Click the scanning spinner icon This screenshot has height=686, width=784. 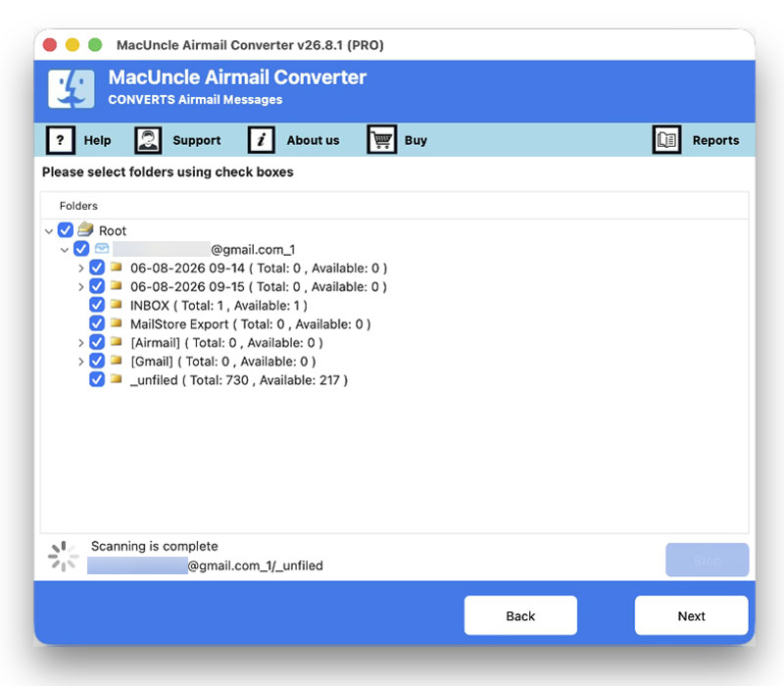[64, 556]
